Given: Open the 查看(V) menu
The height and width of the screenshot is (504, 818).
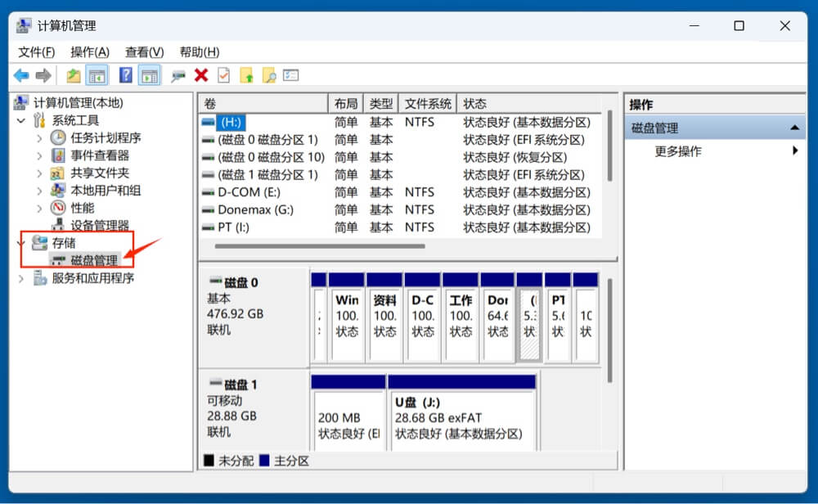Looking at the screenshot, I should [x=144, y=52].
